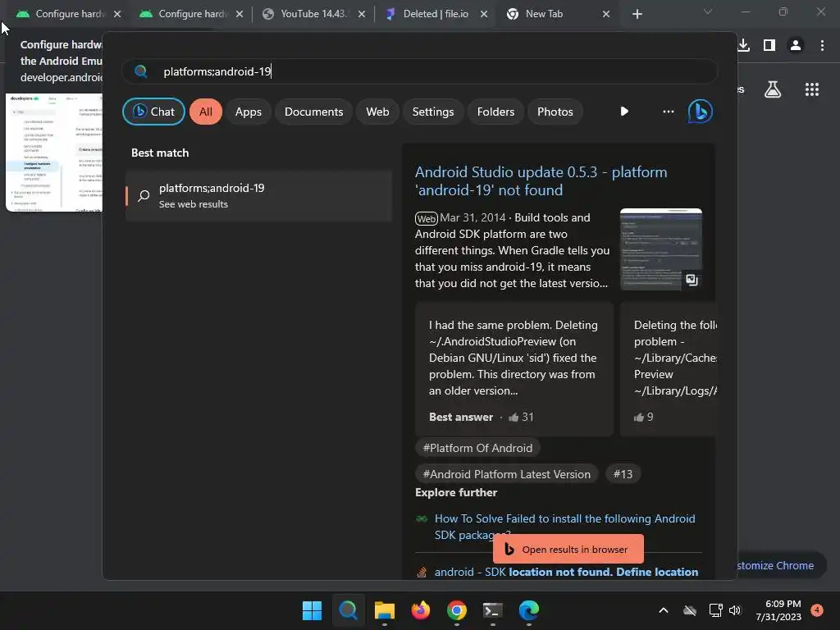Image resolution: width=840 pixels, height=630 pixels.
Task: Select best match platforms;android-19 web result
Action: [258, 195]
